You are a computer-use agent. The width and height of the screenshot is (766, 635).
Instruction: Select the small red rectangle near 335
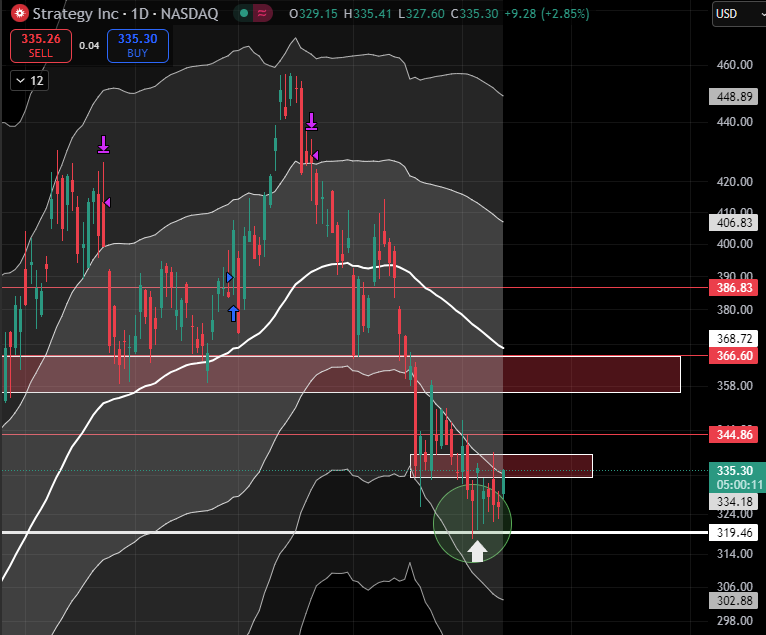501,466
